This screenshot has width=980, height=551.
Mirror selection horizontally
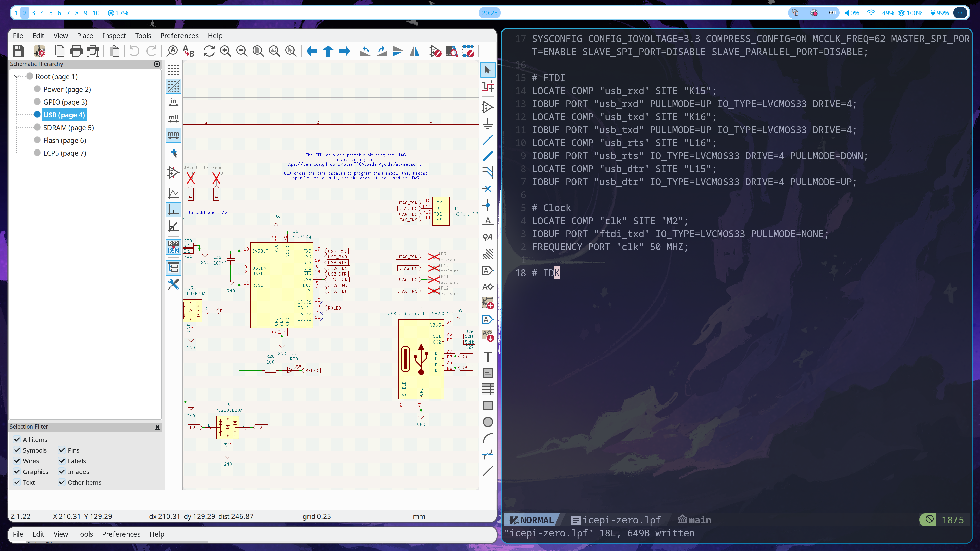(414, 51)
